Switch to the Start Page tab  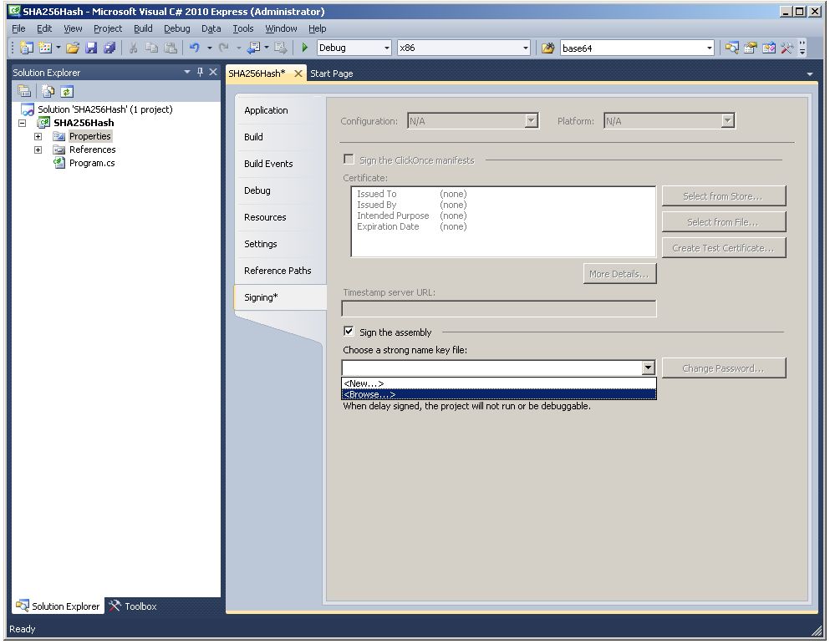(x=331, y=74)
